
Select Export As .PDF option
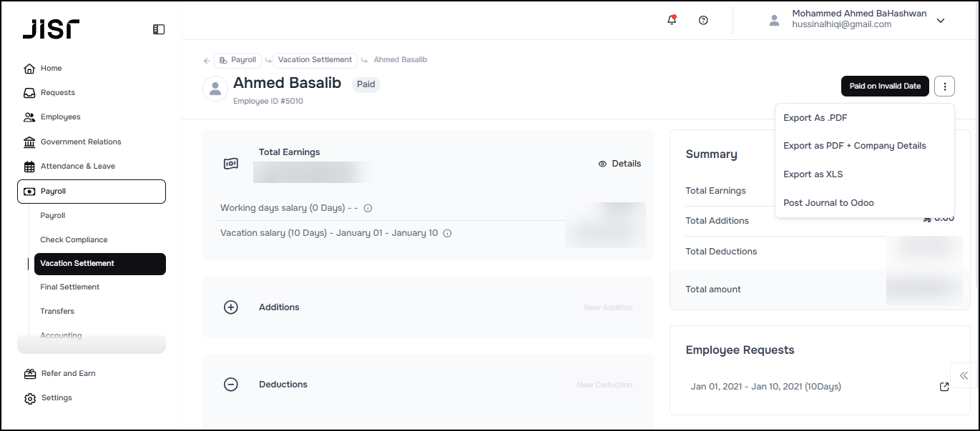[815, 118]
